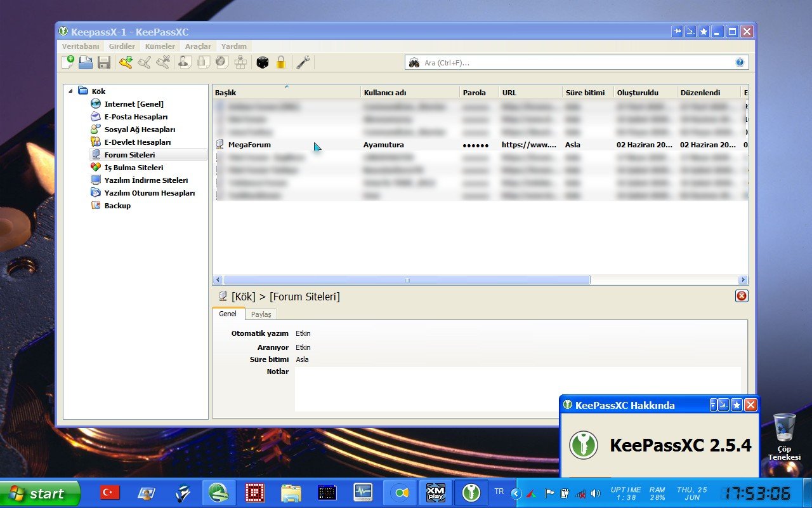Open settings via the wrench icon
812x508 pixels.
click(x=303, y=62)
